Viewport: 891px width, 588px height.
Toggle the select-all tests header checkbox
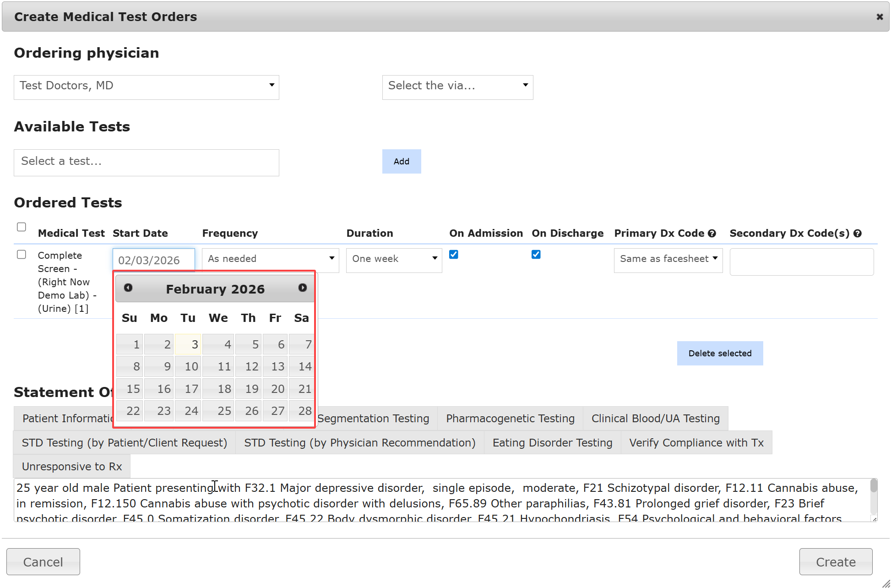(22, 227)
